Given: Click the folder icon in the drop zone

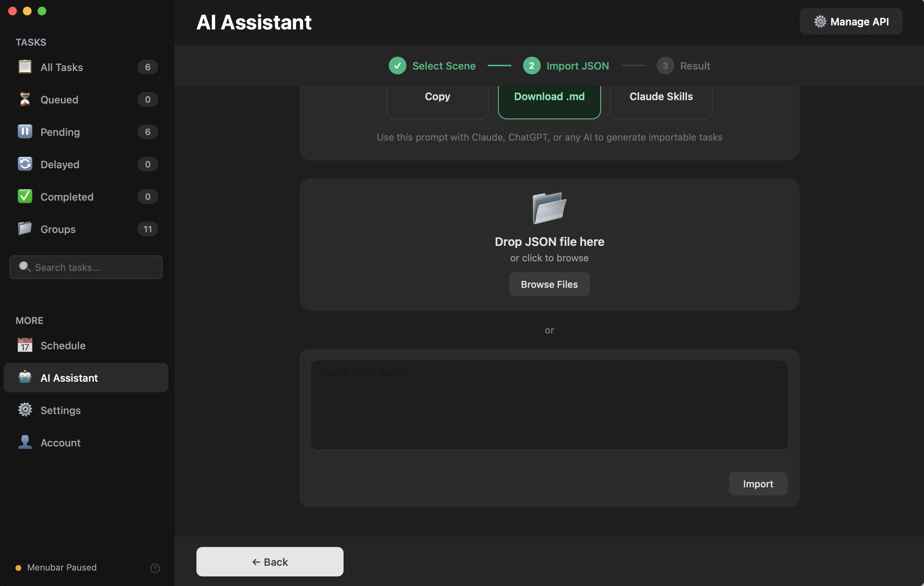Looking at the screenshot, I should point(549,208).
